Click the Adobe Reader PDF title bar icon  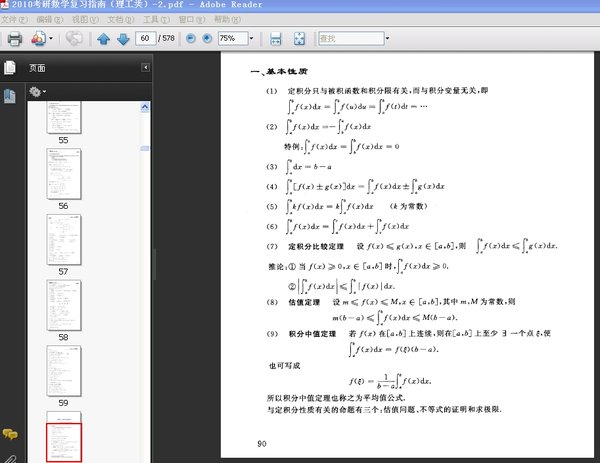[5, 5]
